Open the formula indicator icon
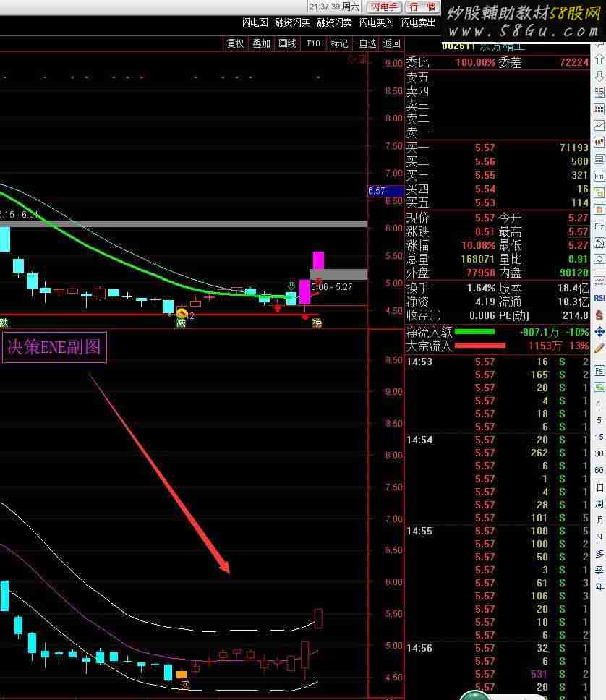This screenshot has height=700, width=606. pyautogui.click(x=599, y=243)
